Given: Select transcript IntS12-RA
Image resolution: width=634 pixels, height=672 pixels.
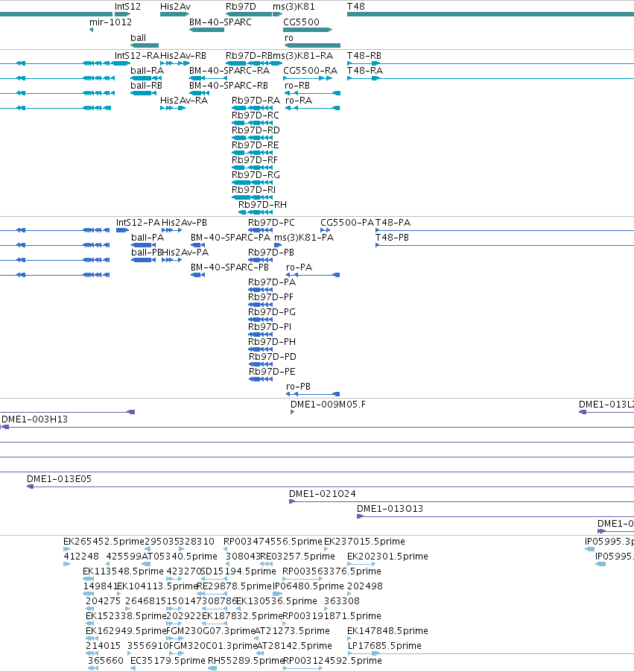Looking at the screenshot, I should 137,56.
